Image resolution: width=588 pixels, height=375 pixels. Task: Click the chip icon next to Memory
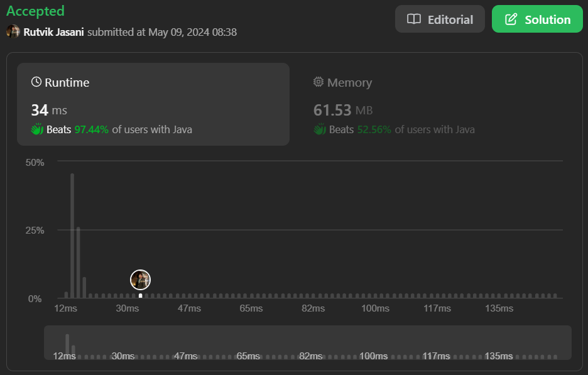(x=318, y=82)
